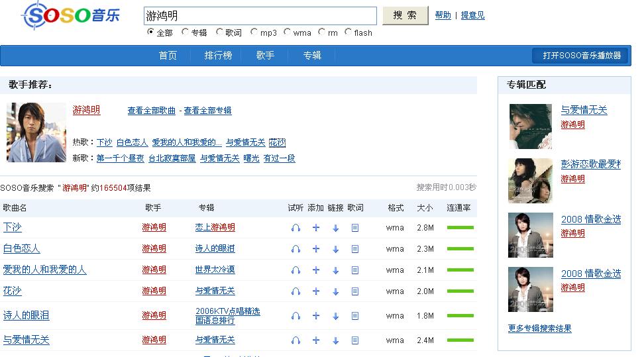View lyrics icon for 白色恋人
Screen dimensions: 644x357
click(355, 249)
